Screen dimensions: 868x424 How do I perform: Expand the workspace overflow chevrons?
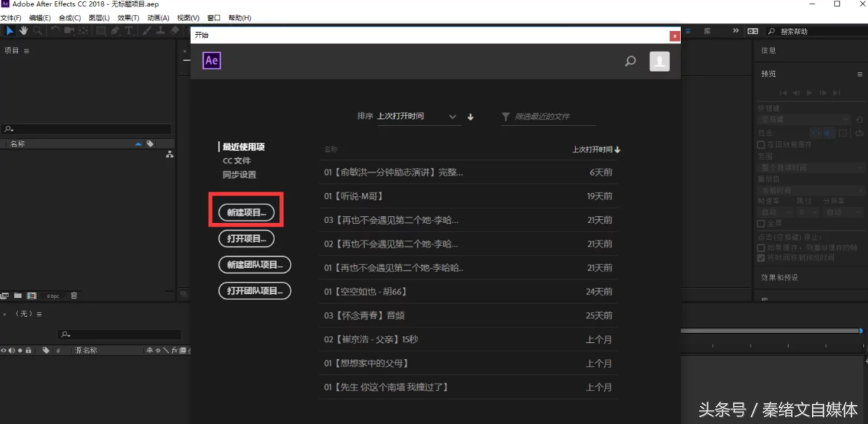coord(736,31)
